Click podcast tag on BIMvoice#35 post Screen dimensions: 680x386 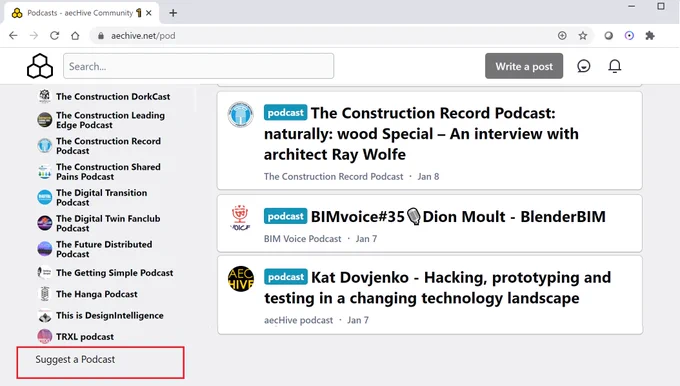coord(285,216)
